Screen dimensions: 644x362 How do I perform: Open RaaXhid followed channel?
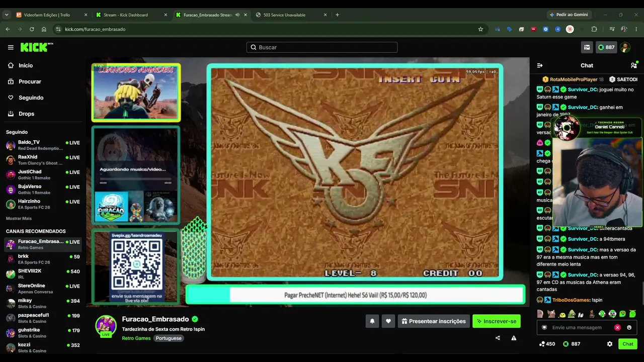coord(43,160)
